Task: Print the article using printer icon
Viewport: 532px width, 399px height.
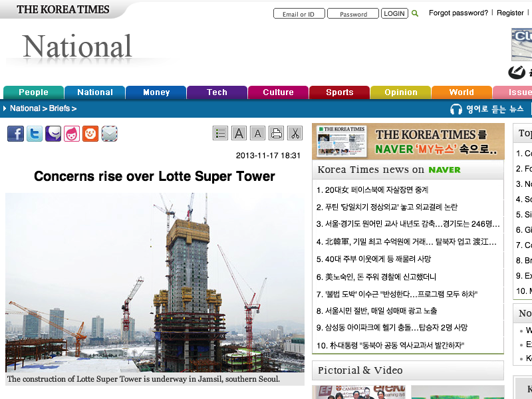Action: tap(276, 134)
